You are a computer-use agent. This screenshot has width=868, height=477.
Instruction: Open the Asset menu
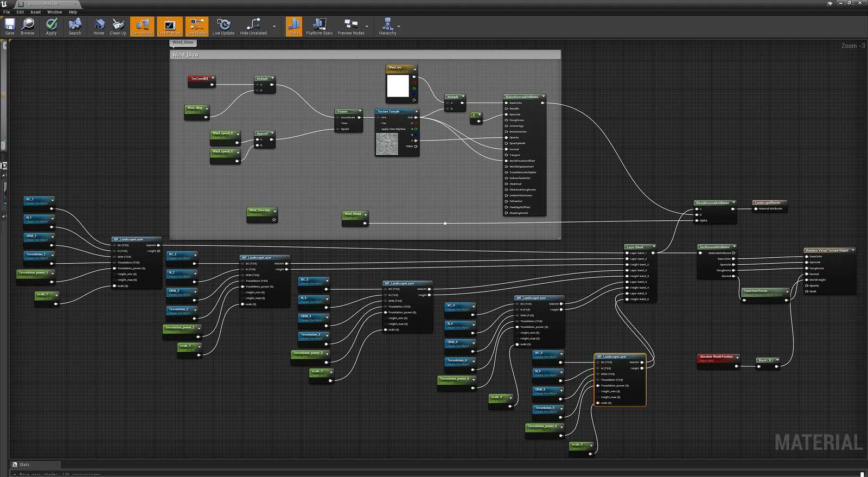point(35,12)
